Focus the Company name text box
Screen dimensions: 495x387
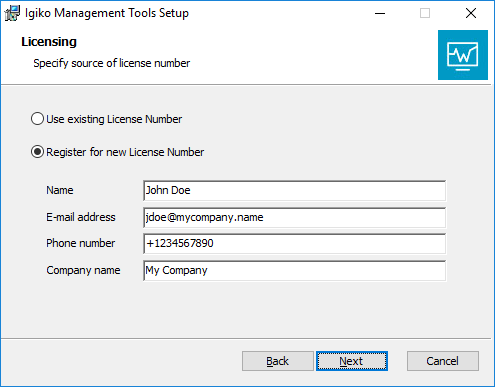point(294,270)
